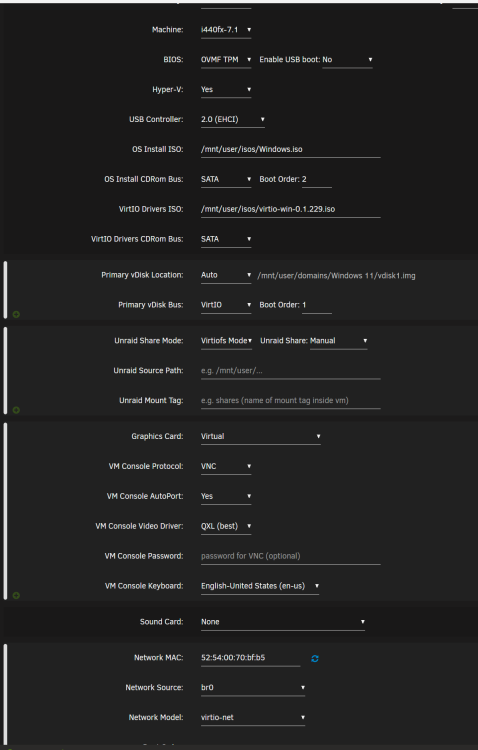Open VM Console Keyboard layout dropdown
This screenshot has height=750, width=478.
(x=260, y=586)
